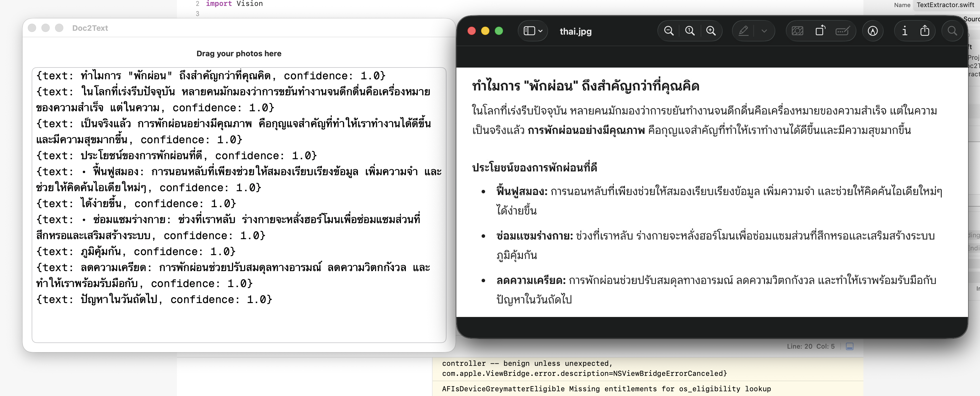
Task: Click the Search magnifier in Preview
Action: pos(952,31)
